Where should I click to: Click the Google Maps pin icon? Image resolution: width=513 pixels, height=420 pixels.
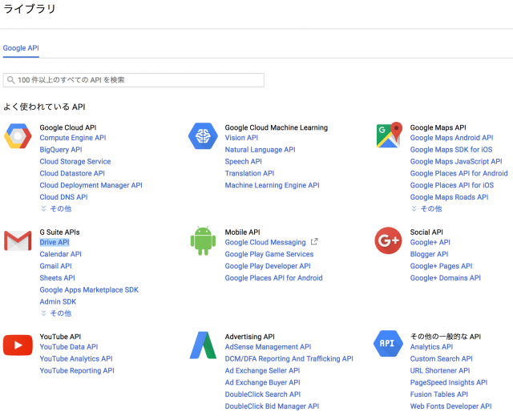pos(389,135)
